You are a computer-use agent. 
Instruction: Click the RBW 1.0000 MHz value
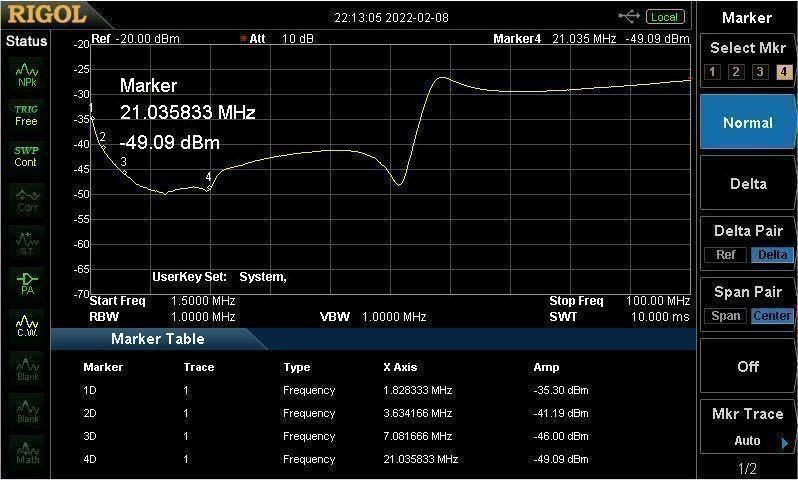tap(203, 317)
